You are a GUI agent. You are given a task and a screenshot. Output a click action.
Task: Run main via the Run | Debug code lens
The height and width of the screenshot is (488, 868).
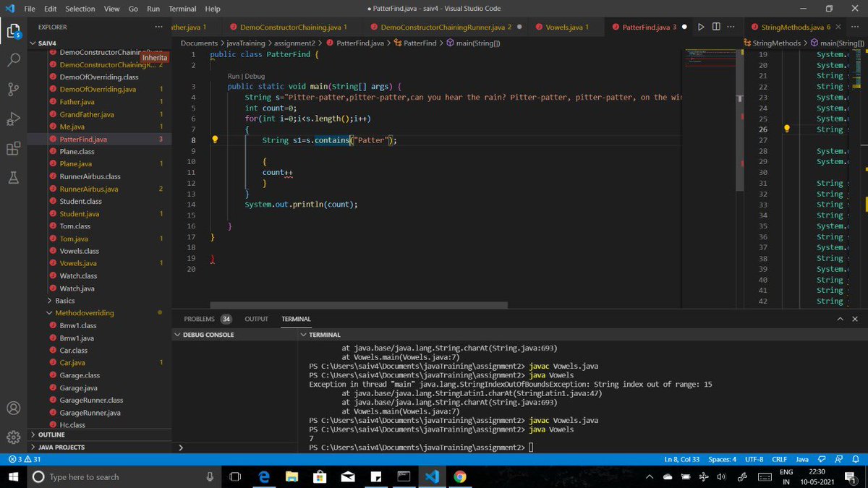click(x=231, y=75)
